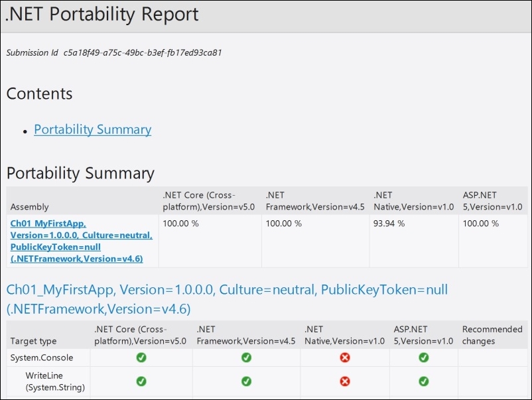The image size is (532, 400).
Task: Click the ASP.NET 5 header in the summary table
Action: 493,201
